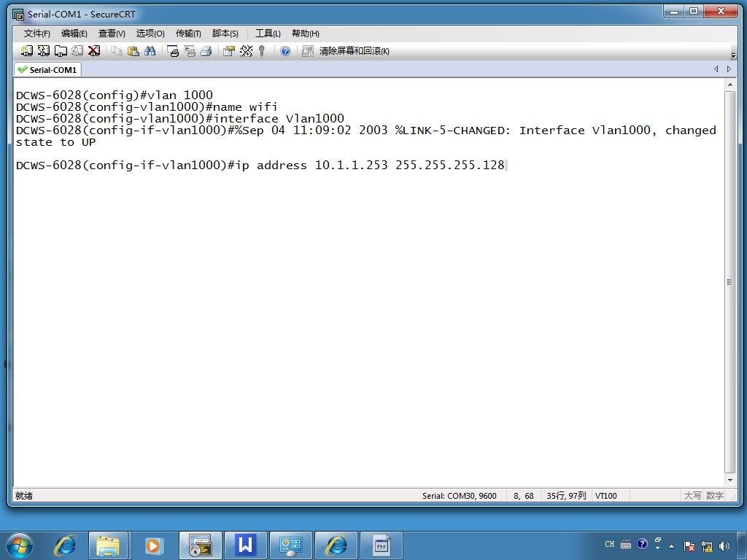Open the WPS Writer taskbar icon
Image resolution: width=747 pixels, height=560 pixels.
click(245, 545)
